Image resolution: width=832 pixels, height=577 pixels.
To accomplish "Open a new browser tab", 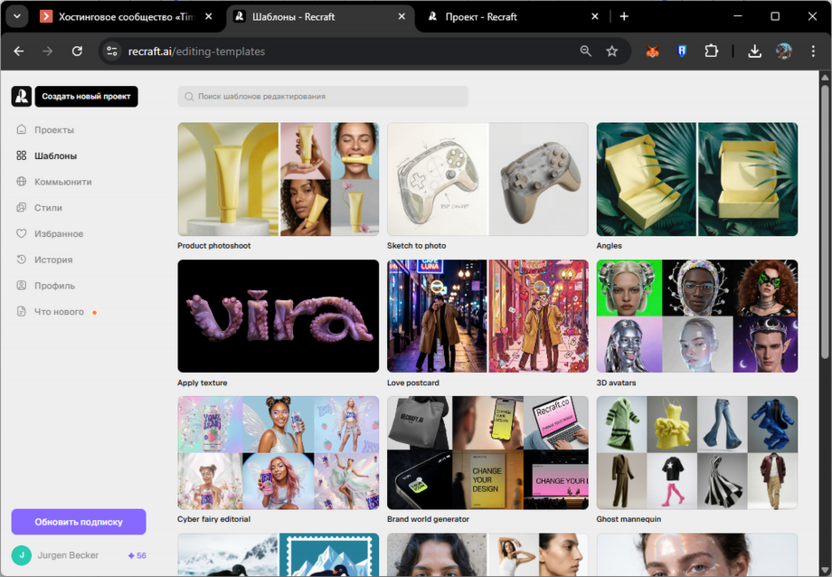I will (x=624, y=16).
